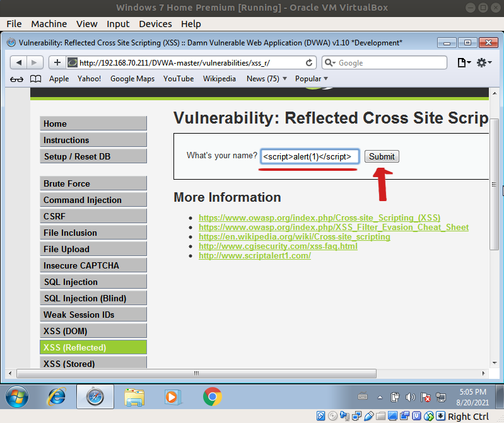Go to DVWA Home page
The image size is (504, 423).
[93, 124]
